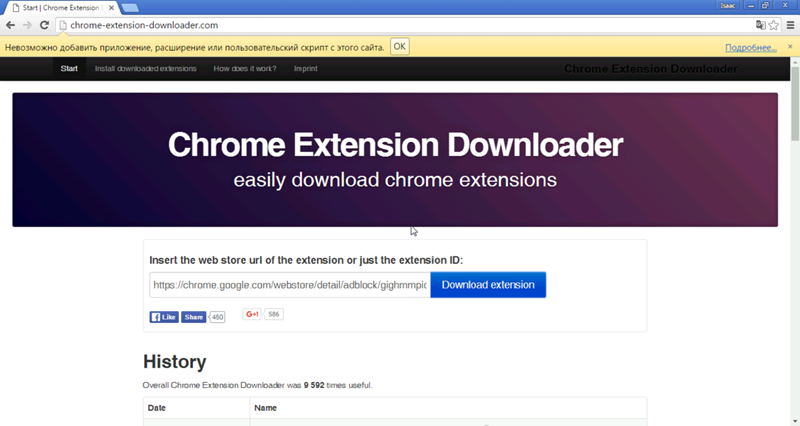Screen dimensions: 800x426
Task: Focus the extension URL input field
Action: 290,285
